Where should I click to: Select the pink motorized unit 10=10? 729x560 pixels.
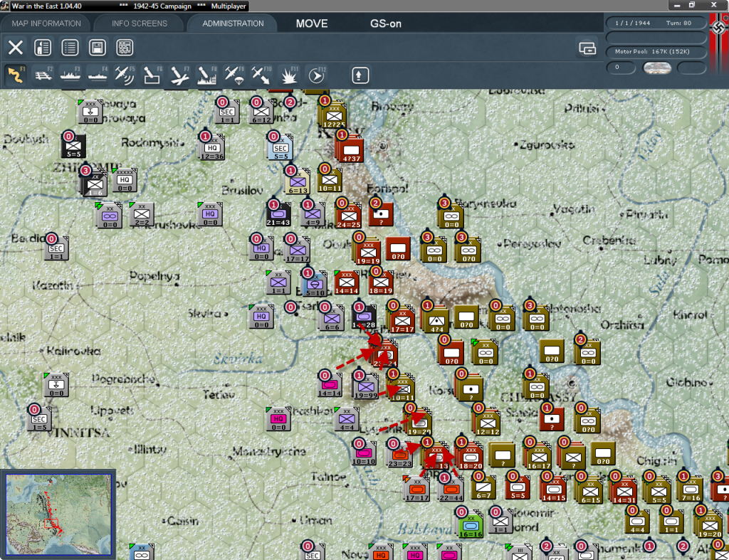coord(364,453)
